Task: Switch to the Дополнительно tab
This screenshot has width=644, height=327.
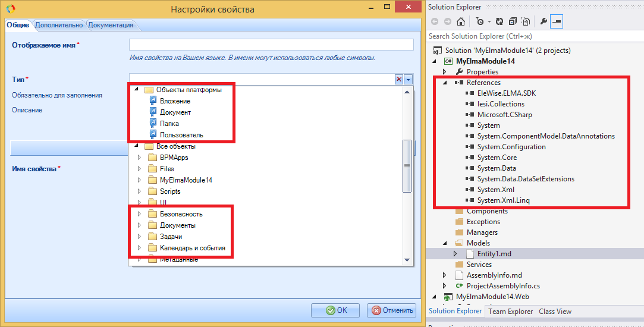Action: point(59,25)
